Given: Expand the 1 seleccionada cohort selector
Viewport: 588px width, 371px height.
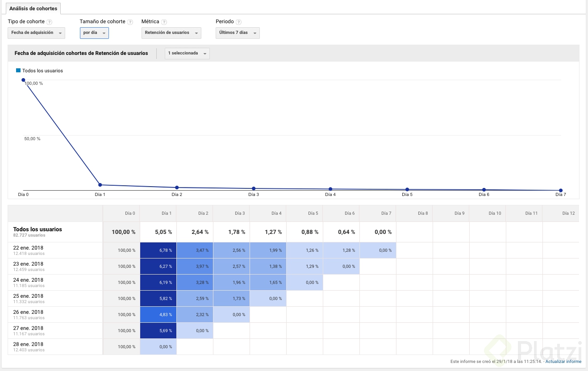Looking at the screenshot, I should click(x=187, y=53).
